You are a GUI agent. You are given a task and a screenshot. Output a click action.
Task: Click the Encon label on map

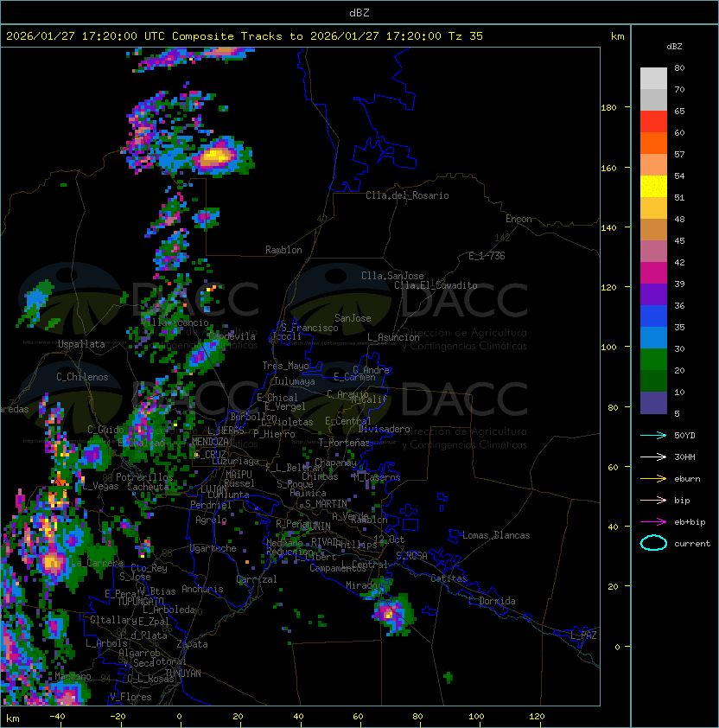[519, 219]
